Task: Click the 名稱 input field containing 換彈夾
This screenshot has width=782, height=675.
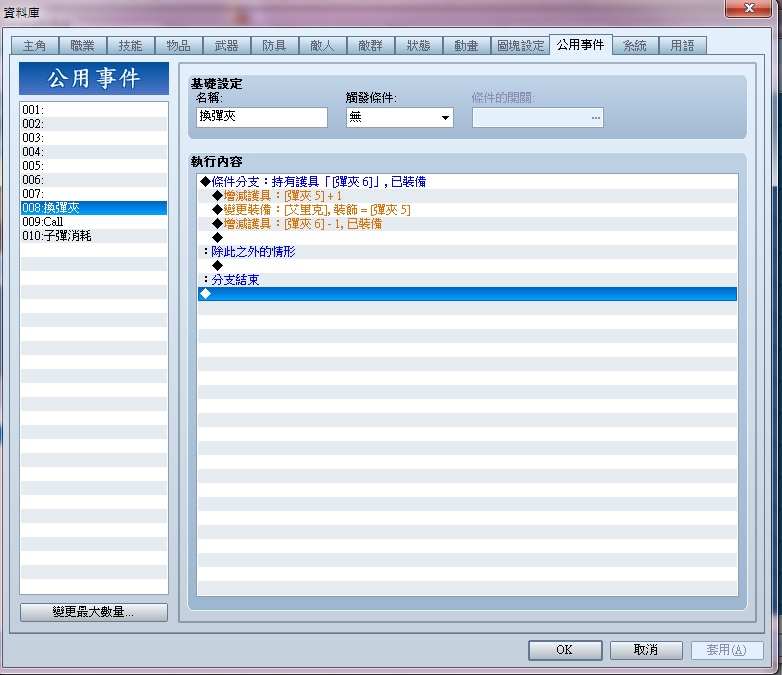Action: [262, 117]
